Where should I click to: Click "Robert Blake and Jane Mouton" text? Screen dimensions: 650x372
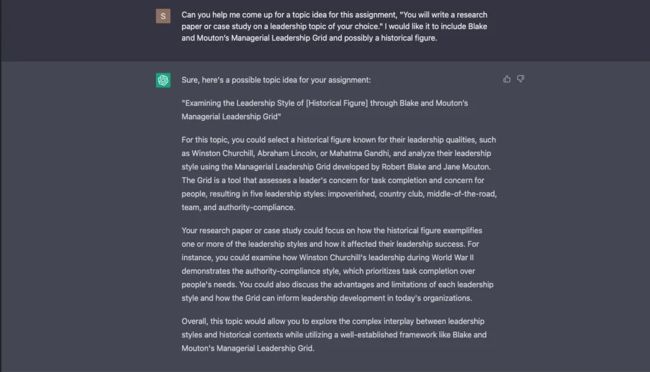435,167
